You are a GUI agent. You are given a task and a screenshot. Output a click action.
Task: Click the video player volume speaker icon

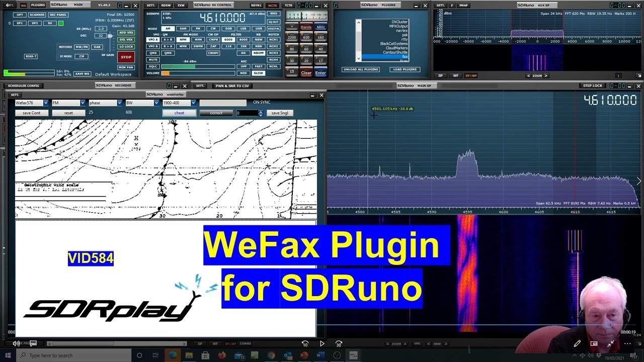(x=16, y=344)
